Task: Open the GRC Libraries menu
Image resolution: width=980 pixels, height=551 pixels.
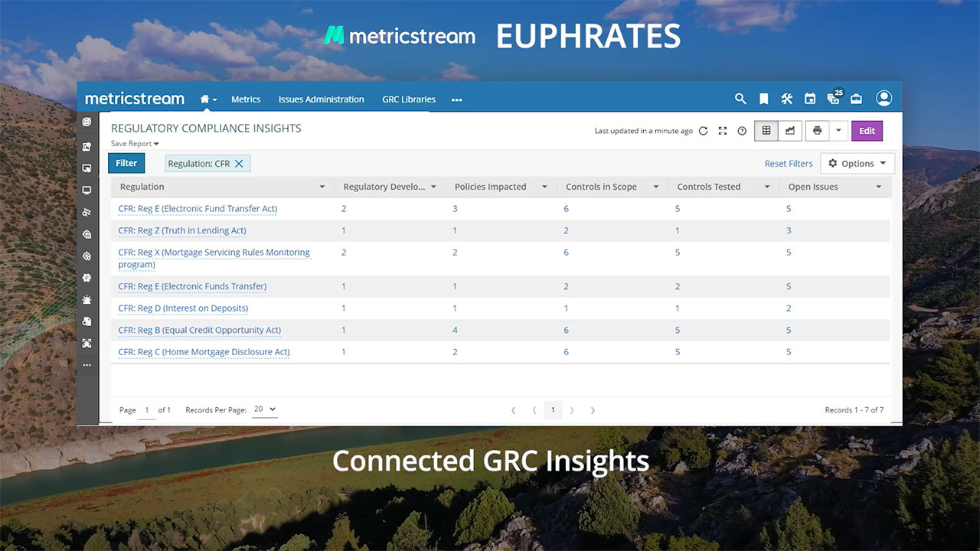Action: 409,99
